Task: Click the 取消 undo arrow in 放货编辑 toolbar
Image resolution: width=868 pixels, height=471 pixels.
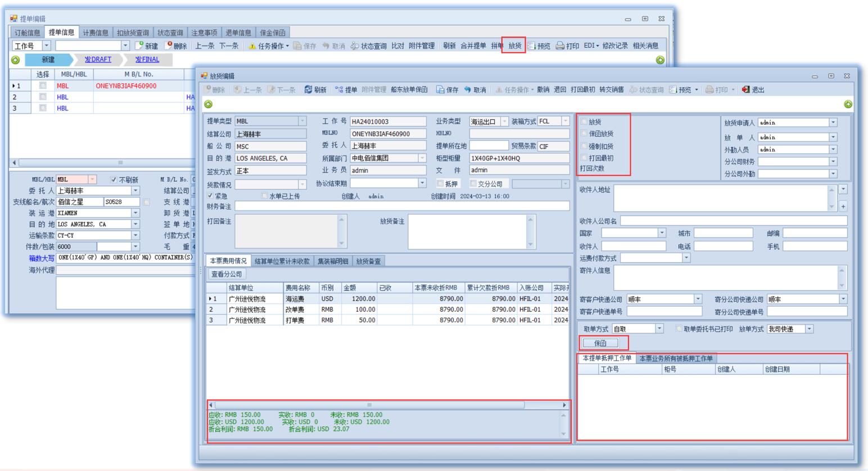Action: coord(468,89)
